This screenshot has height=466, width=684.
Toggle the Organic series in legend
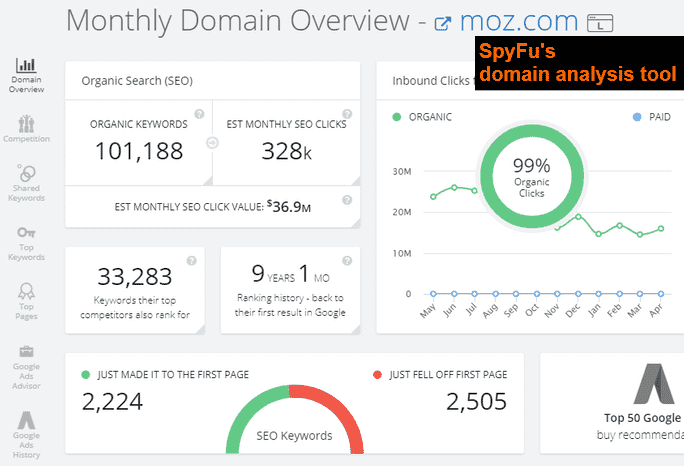pos(422,117)
